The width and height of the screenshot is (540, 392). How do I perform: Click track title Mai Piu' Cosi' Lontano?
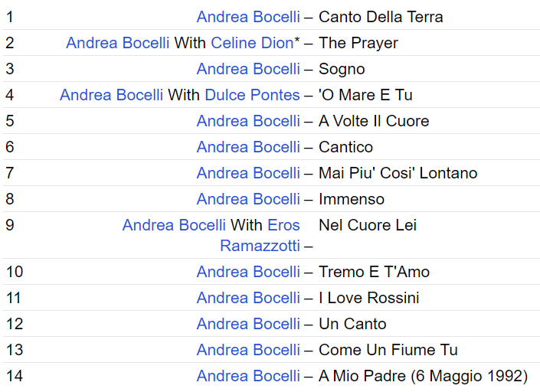pos(398,173)
